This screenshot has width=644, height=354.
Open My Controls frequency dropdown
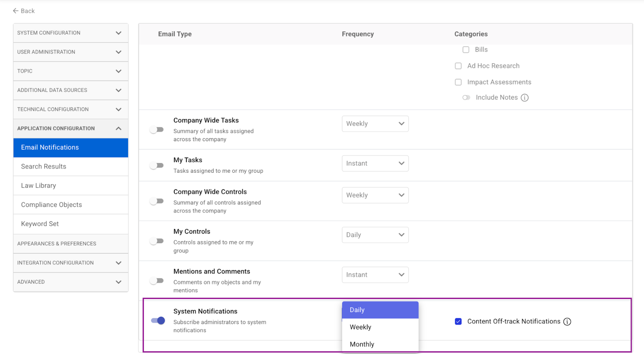coord(375,235)
